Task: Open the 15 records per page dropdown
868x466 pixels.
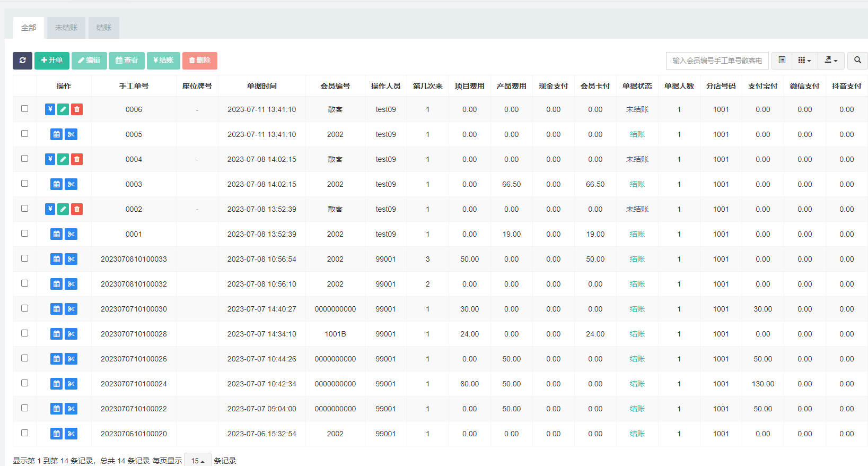Action: pos(198,460)
